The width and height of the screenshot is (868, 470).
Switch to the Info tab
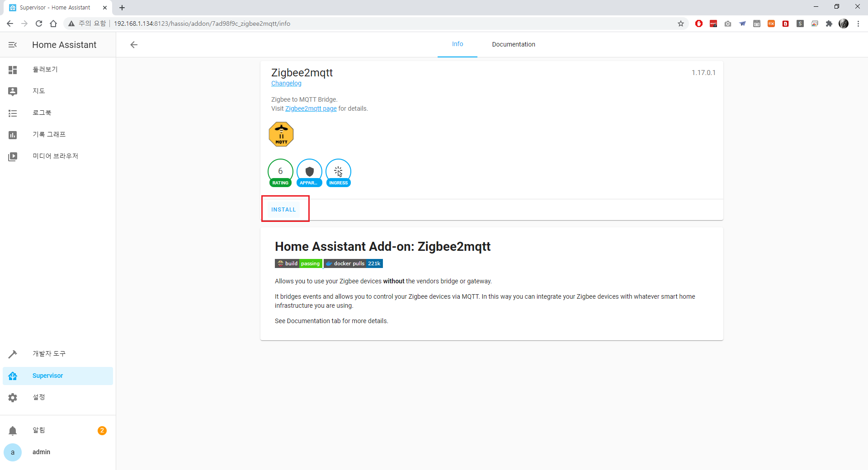pos(458,44)
